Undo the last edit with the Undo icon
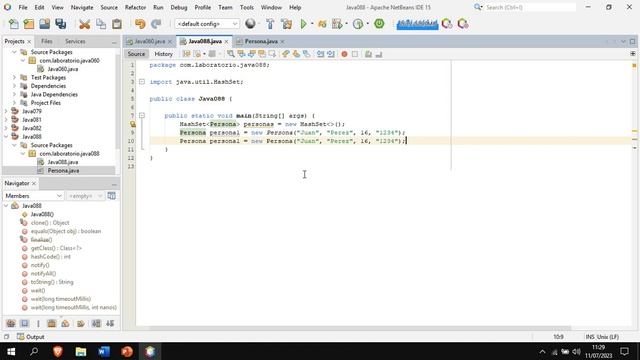 point(140,24)
